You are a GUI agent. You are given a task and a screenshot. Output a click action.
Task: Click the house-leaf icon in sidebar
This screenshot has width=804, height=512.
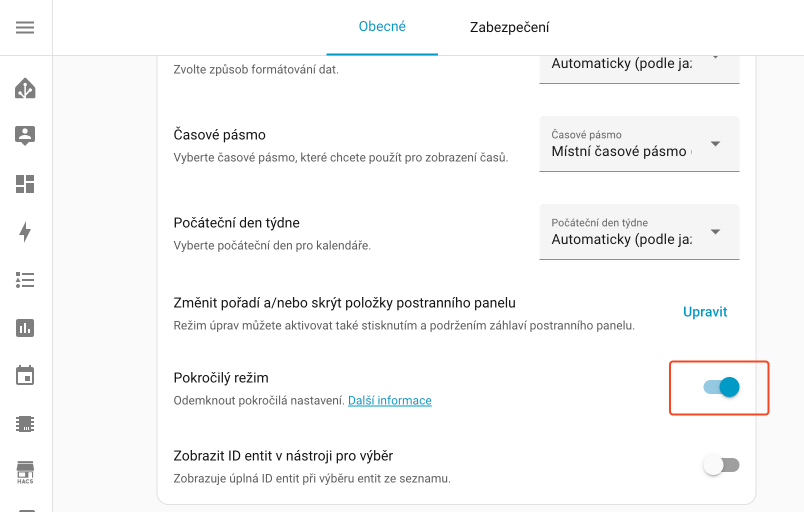pos(25,89)
